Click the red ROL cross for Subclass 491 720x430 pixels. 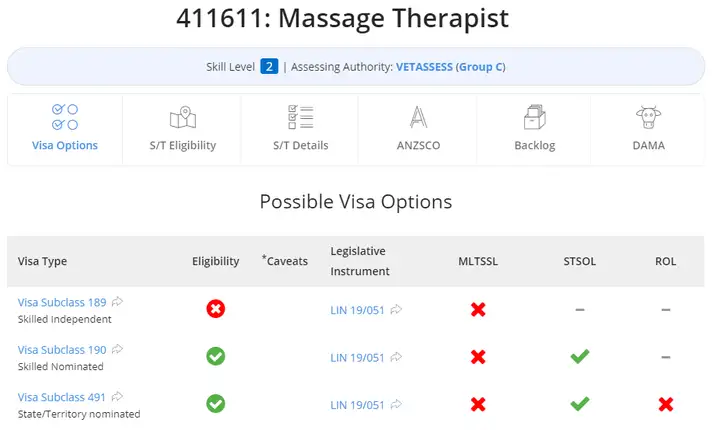click(665, 404)
